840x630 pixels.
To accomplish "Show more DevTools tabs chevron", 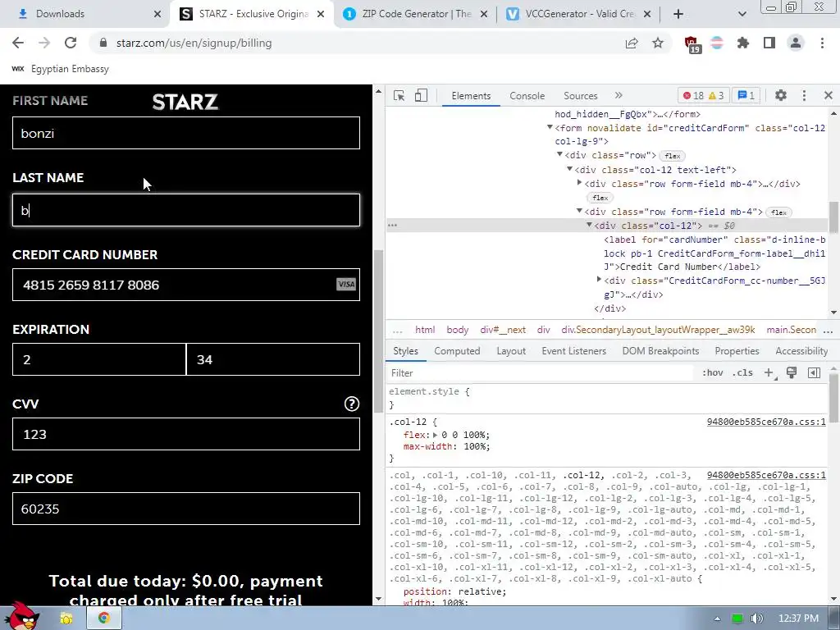I will coord(619,95).
